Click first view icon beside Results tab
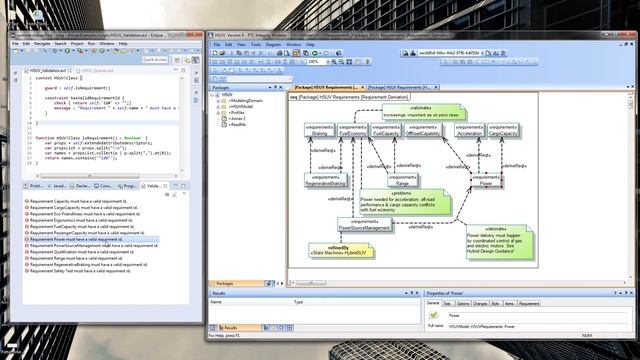 click(266, 328)
